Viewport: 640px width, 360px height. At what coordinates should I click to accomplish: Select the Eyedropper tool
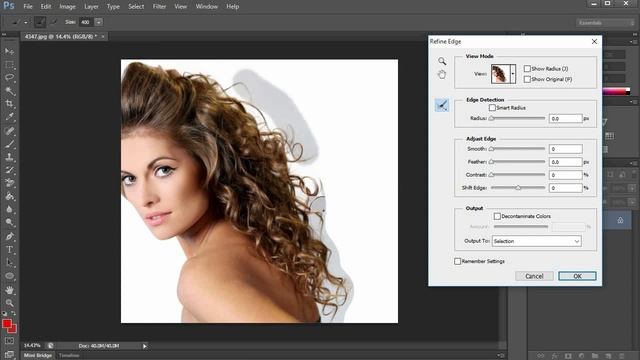click(9, 117)
